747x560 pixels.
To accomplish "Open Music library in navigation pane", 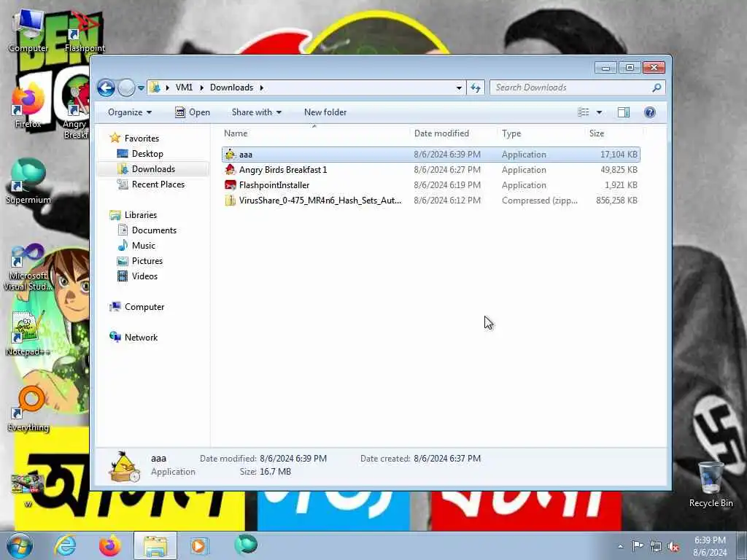I will pyautogui.click(x=144, y=245).
